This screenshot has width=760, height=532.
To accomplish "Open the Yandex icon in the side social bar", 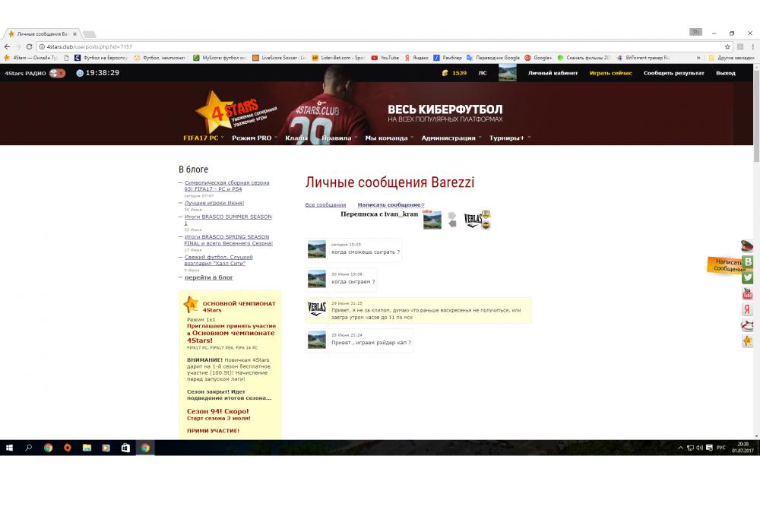I will tap(748, 309).
